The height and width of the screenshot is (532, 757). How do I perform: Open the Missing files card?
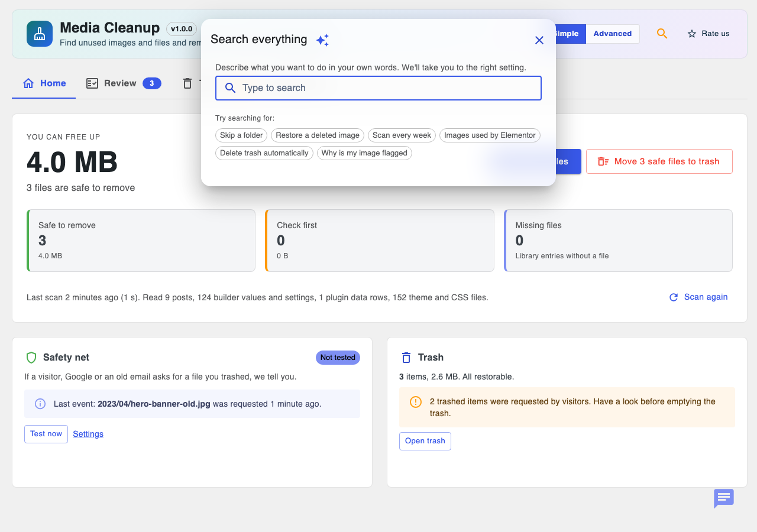[x=618, y=241]
